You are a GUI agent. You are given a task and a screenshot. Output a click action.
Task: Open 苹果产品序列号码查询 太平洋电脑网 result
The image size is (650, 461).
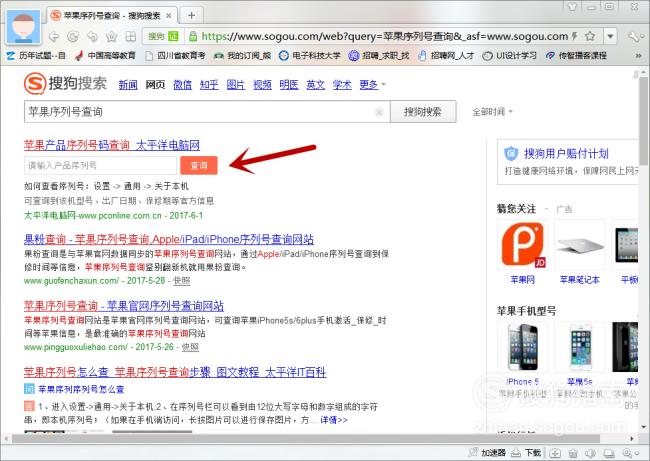pos(112,145)
